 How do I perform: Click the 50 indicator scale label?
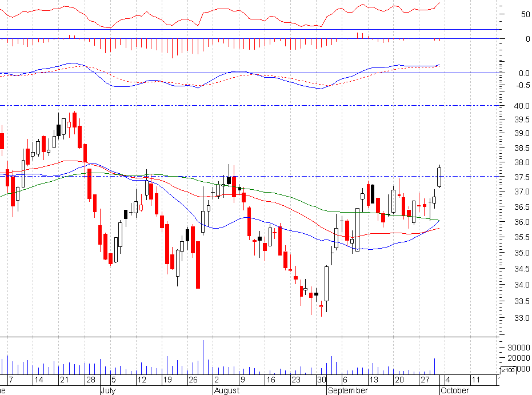[x=525, y=14]
